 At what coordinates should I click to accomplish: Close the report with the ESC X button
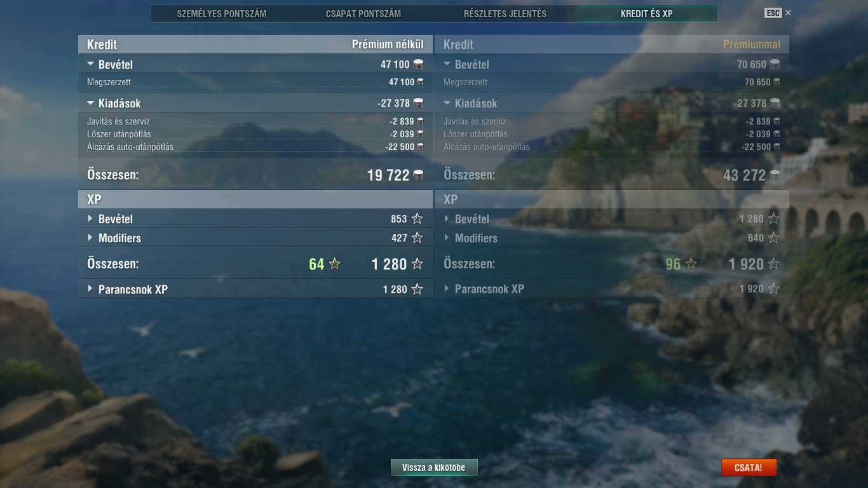(x=778, y=13)
